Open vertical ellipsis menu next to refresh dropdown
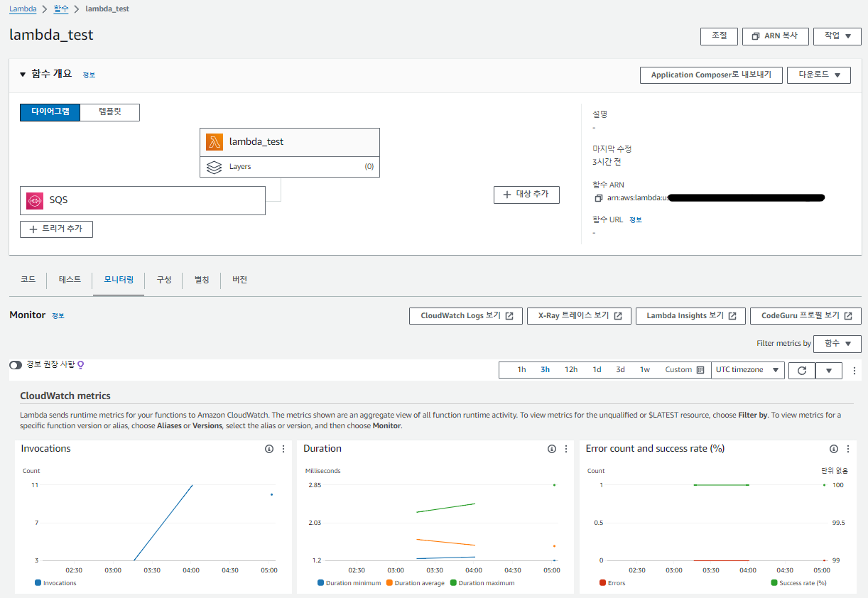The image size is (868, 598). click(x=855, y=370)
